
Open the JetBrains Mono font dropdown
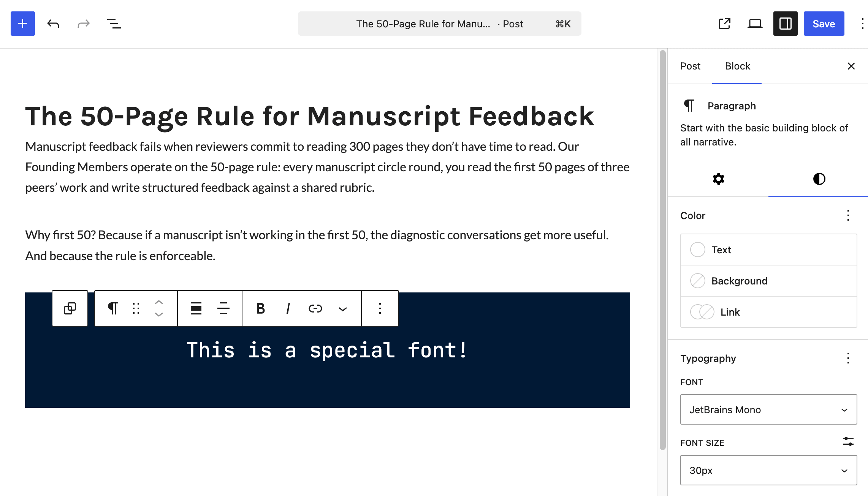pyautogui.click(x=768, y=409)
